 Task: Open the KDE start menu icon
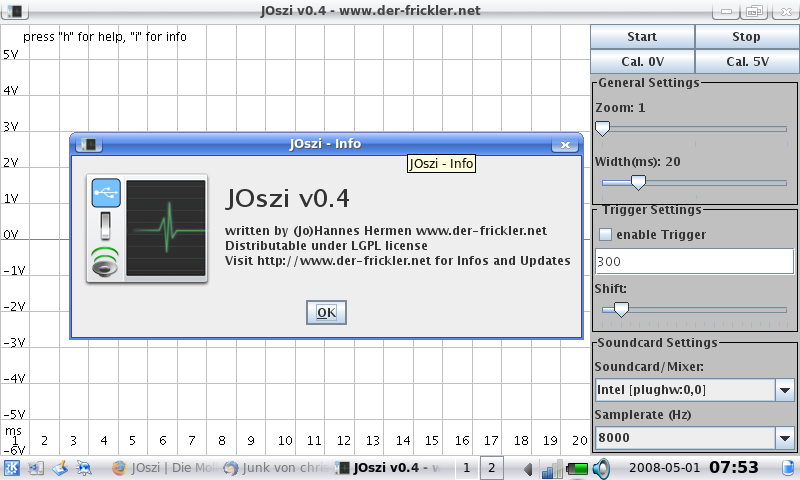[x=11, y=468]
